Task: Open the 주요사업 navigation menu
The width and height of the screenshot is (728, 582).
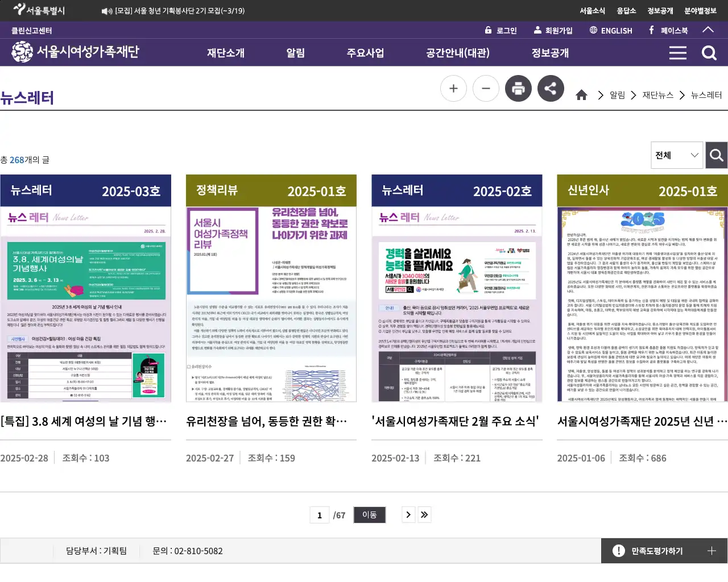Action: [365, 52]
